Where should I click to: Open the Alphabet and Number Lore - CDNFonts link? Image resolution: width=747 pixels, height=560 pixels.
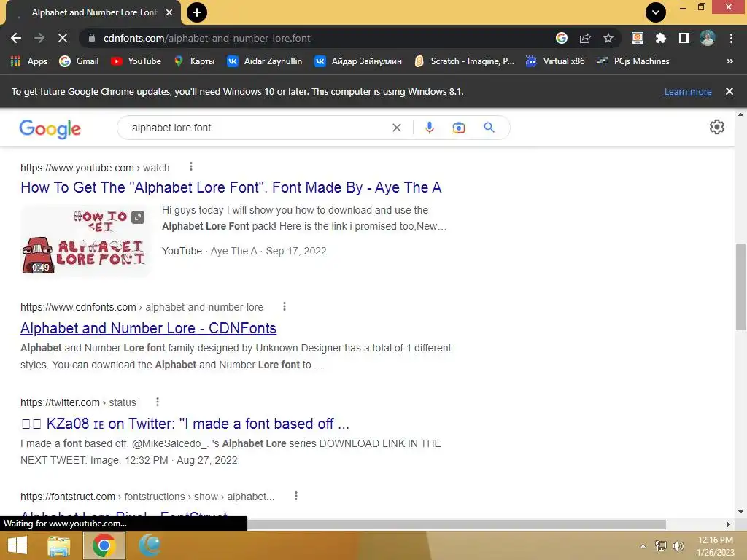[148, 328]
